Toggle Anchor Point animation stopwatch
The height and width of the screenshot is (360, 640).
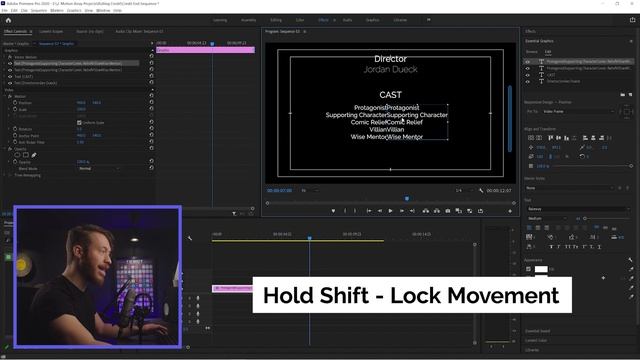[15, 136]
